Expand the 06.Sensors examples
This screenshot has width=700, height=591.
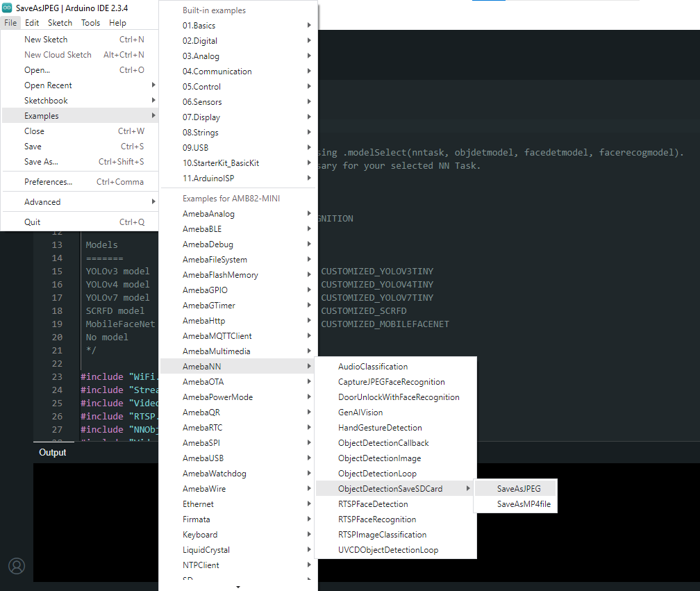(238, 102)
